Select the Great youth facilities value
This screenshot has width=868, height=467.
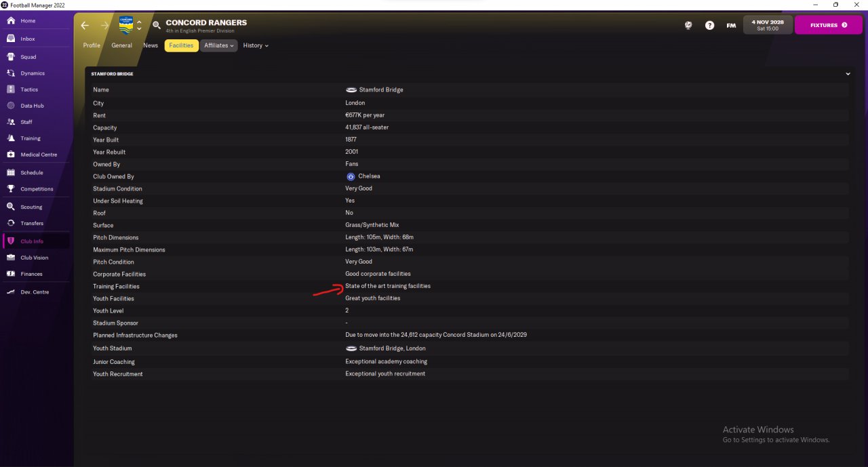(x=373, y=298)
